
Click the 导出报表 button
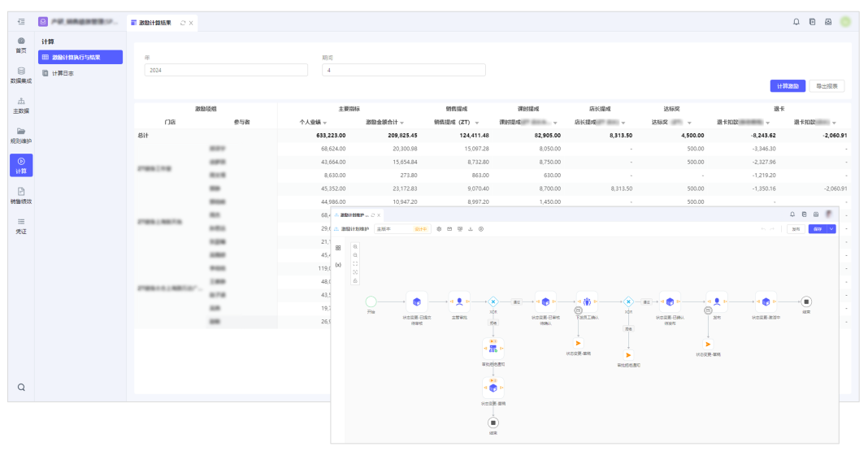click(x=828, y=86)
